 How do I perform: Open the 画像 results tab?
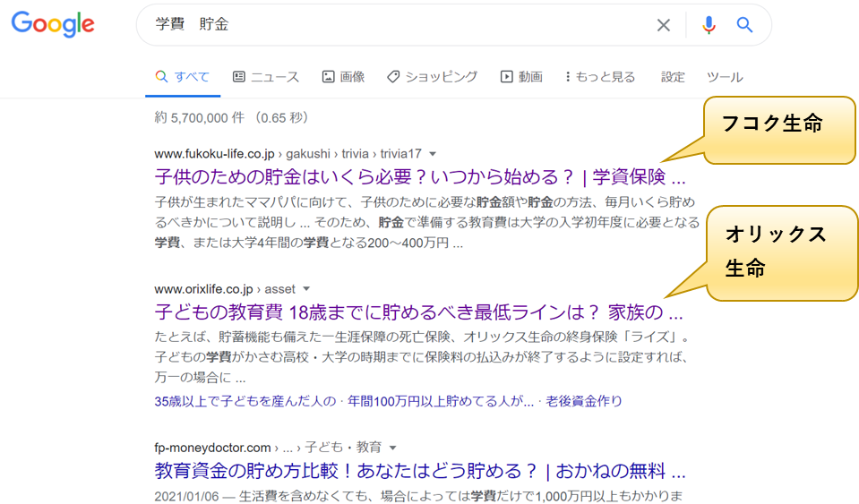click(x=343, y=77)
